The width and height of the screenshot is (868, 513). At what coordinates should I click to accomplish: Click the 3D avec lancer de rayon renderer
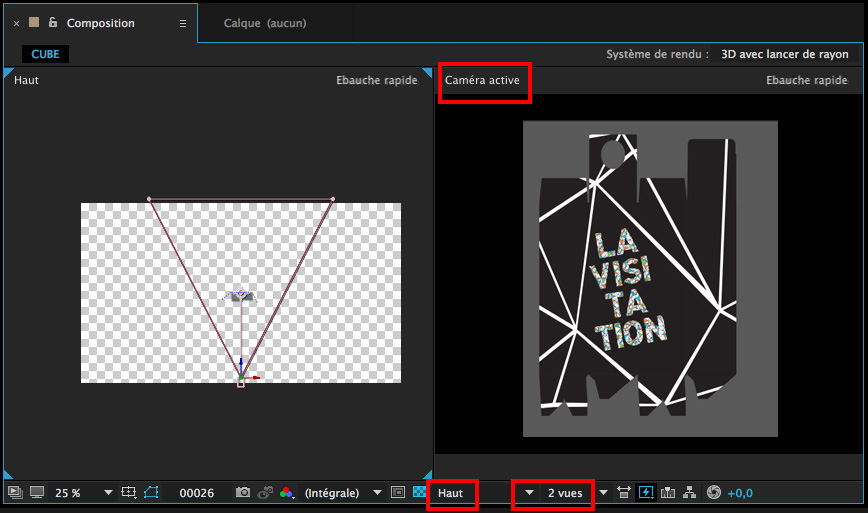(784, 55)
